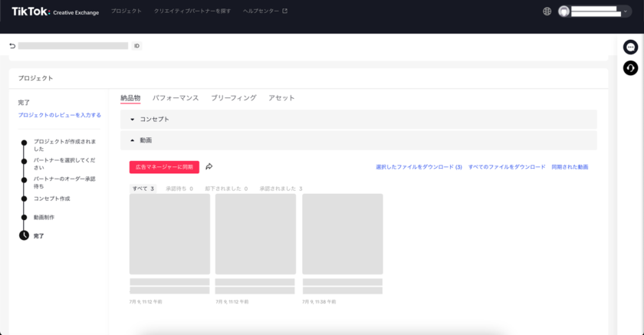Open the headset support icon
Screen dimensions: 644x335
click(x=630, y=68)
